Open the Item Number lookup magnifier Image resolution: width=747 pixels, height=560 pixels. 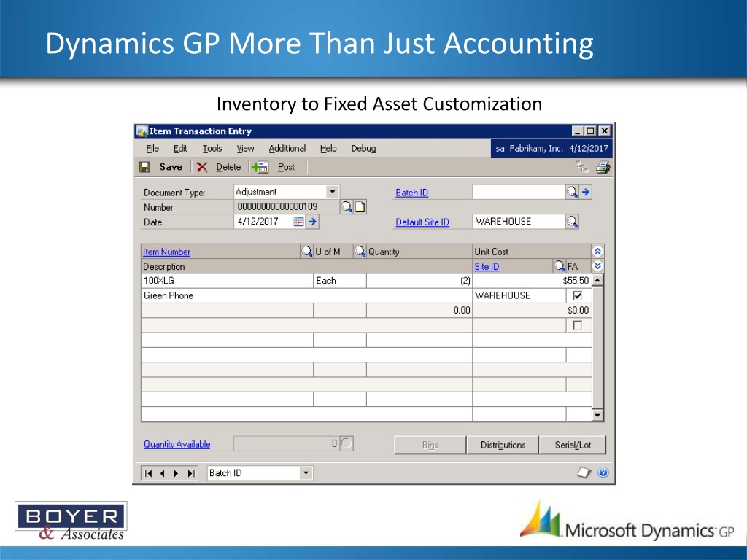[x=307, y=251]
